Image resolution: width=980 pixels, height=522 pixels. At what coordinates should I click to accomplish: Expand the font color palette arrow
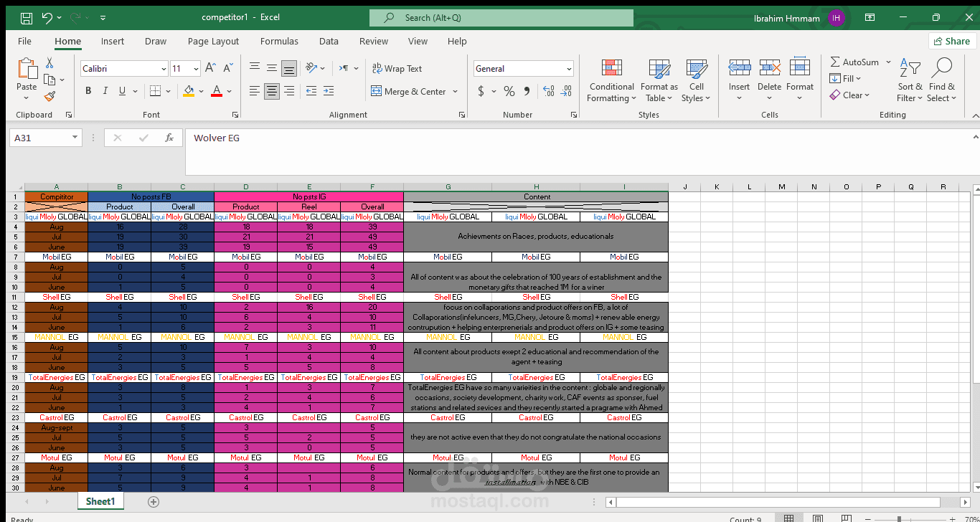click(x=230, y=91)
